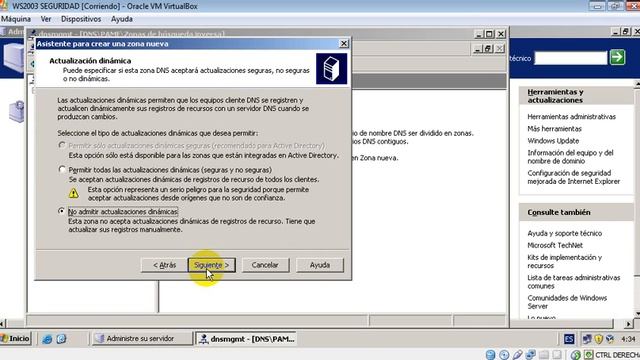640x360 pixels.
Task: Click the Siguiente > button
Action: tap(211, 265)
